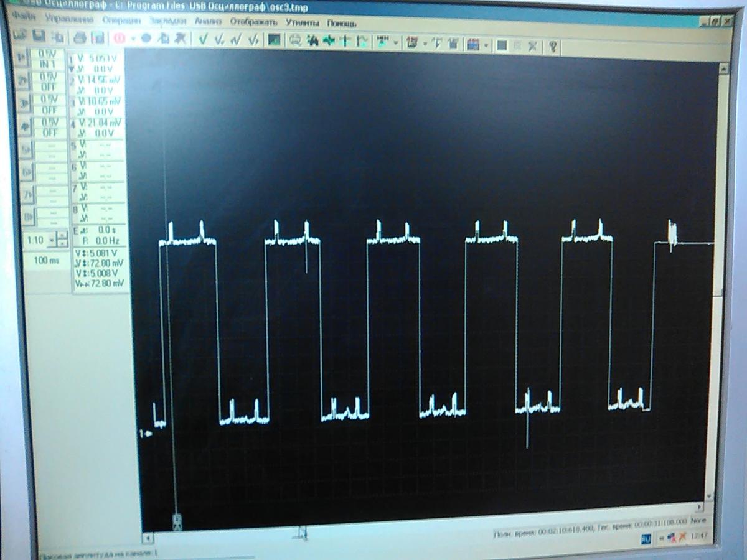
Task: Click the 5.081 V measurement value
Action: 103,254
